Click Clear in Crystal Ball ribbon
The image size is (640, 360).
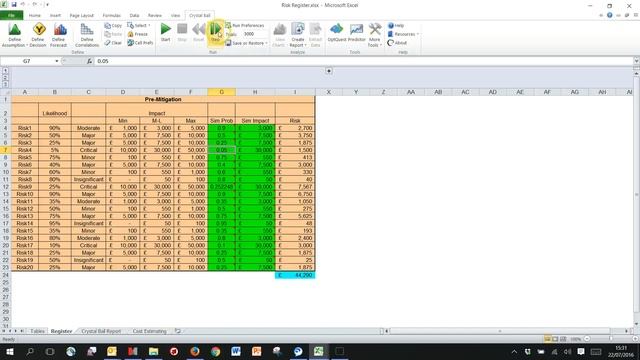pyautogui.click(x=113, y=42)
